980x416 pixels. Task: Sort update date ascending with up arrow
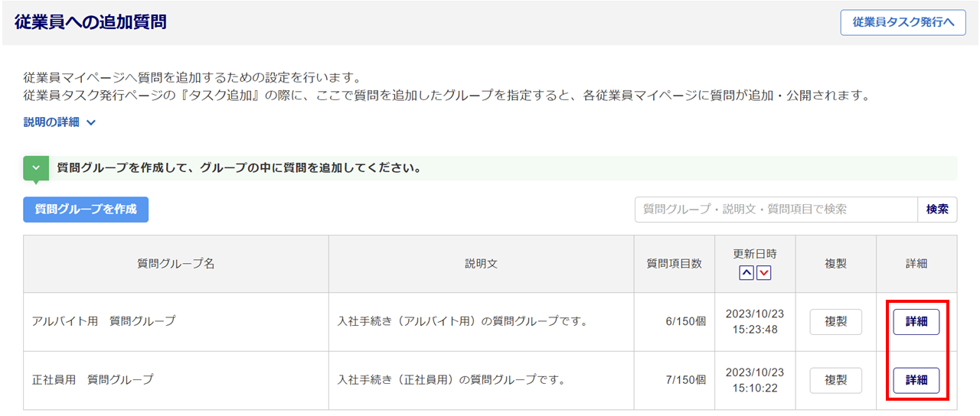(746, 273)
